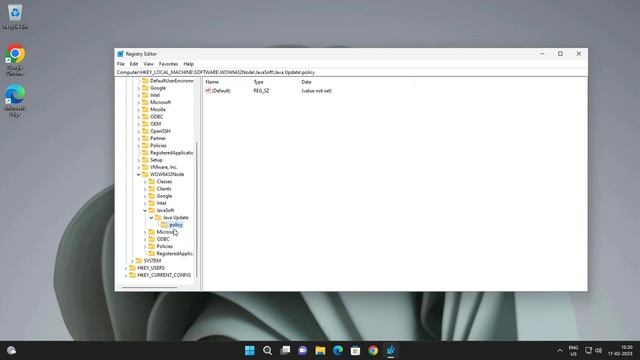
Task: Collapse the JavaSoft key
Action: tap(145, 210)
